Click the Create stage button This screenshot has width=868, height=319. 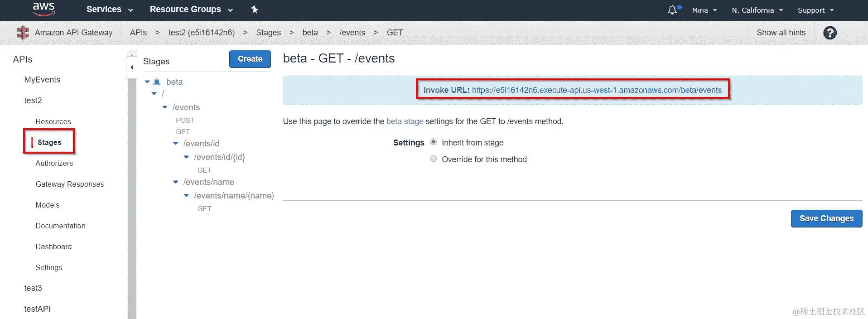pos(250,59)
